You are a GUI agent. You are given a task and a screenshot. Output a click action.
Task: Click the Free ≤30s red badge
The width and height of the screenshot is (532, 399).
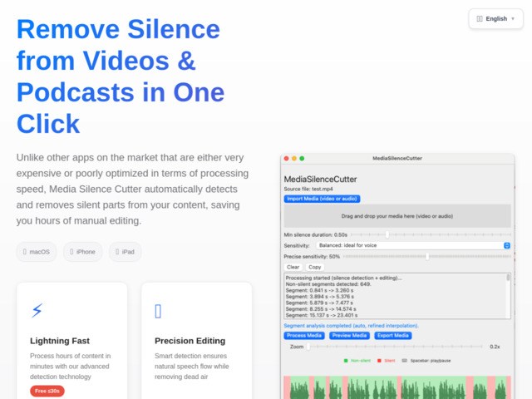pos(47,391)
